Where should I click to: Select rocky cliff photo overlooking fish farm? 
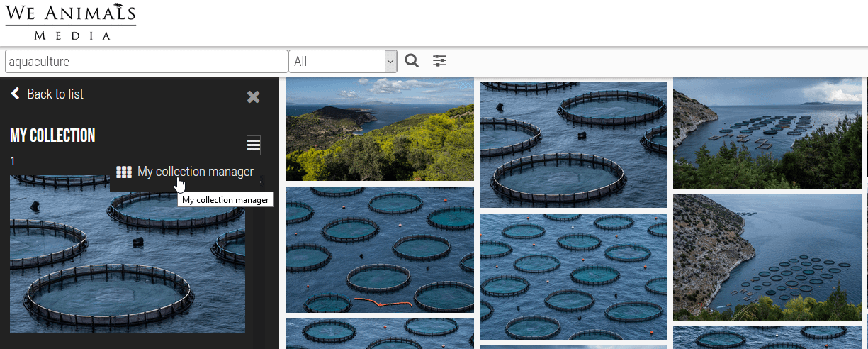pyautogui.click(x=767, y=257)
